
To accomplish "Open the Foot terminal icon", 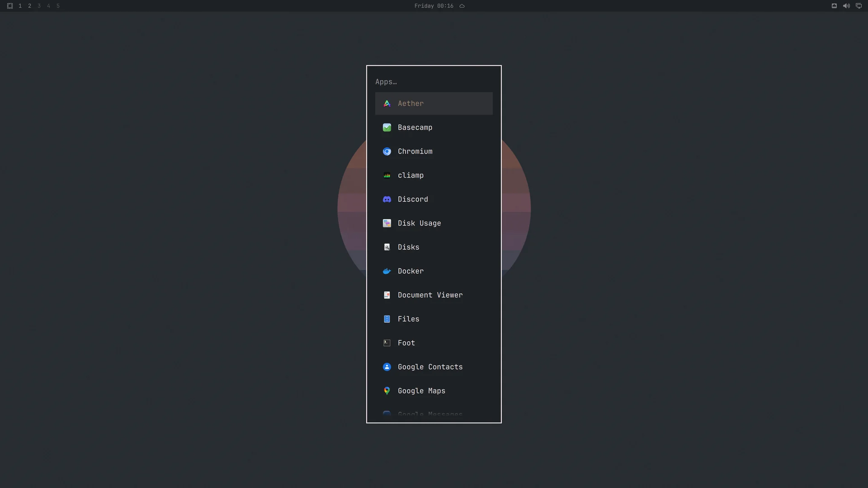I will (x=387, y=343).
